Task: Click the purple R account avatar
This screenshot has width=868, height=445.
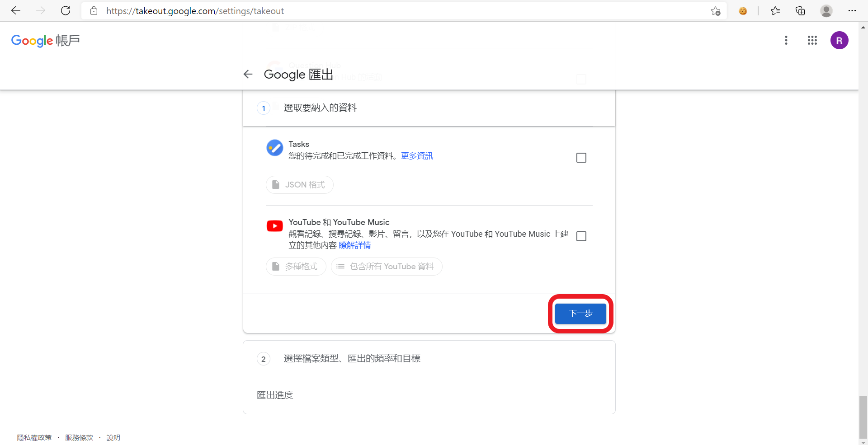Action: pos(840,40)
